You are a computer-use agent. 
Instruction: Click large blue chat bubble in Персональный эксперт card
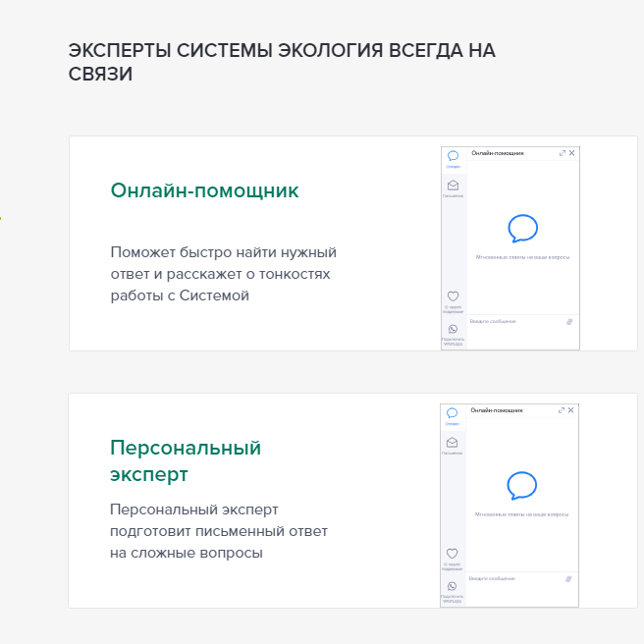point(522,486)
